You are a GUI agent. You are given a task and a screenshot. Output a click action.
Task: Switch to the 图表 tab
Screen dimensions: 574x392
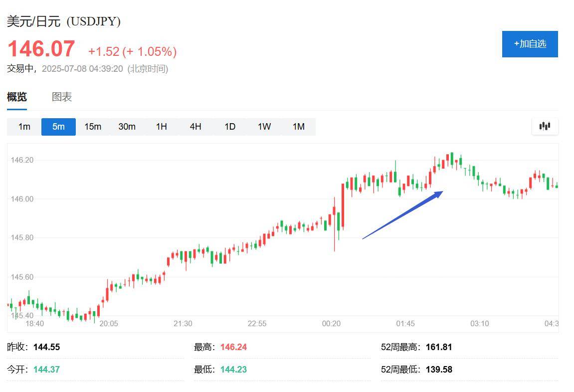(x=61, y=97)
